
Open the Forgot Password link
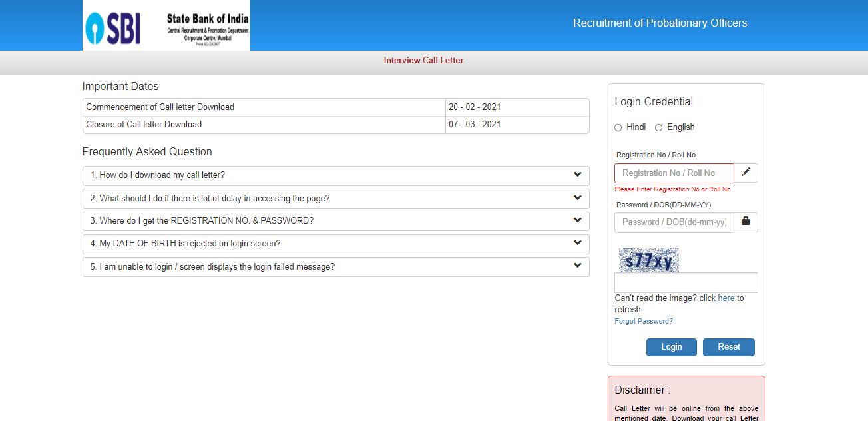643,320
